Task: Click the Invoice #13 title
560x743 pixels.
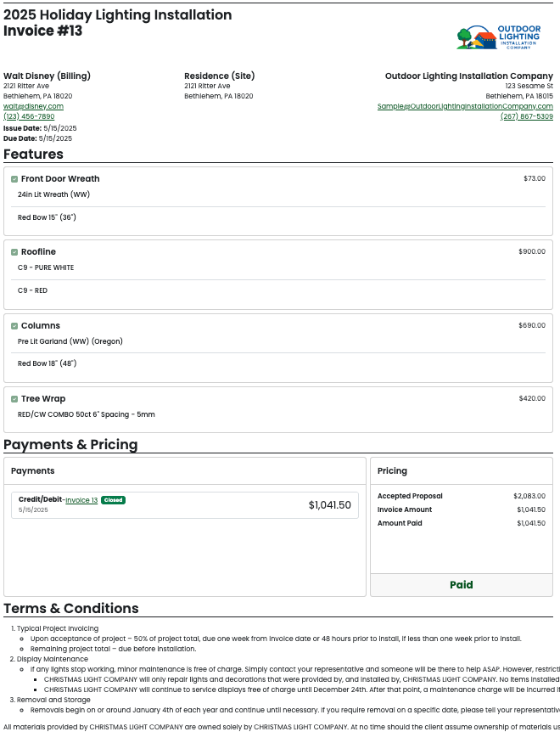Action: point(42,31)
